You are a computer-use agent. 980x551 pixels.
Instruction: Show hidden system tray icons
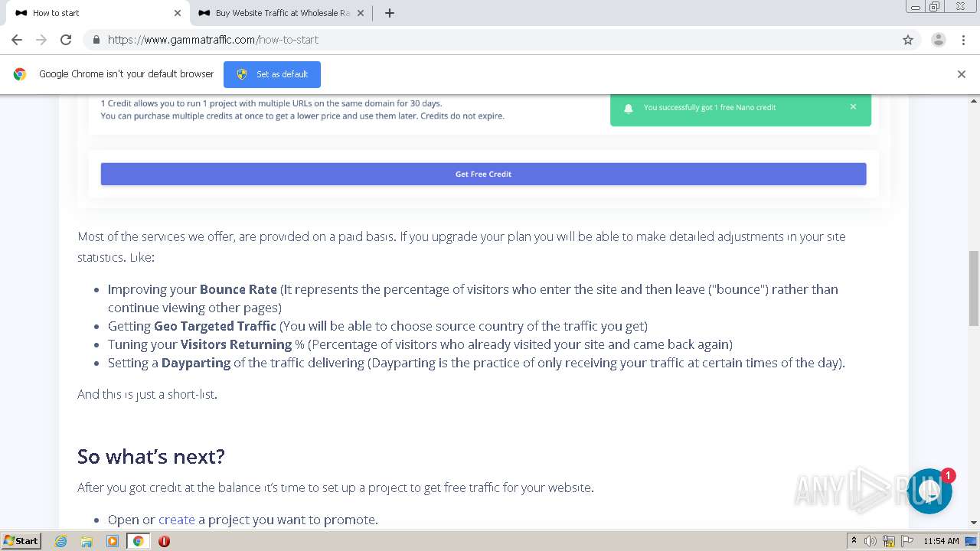coord(854,541)
